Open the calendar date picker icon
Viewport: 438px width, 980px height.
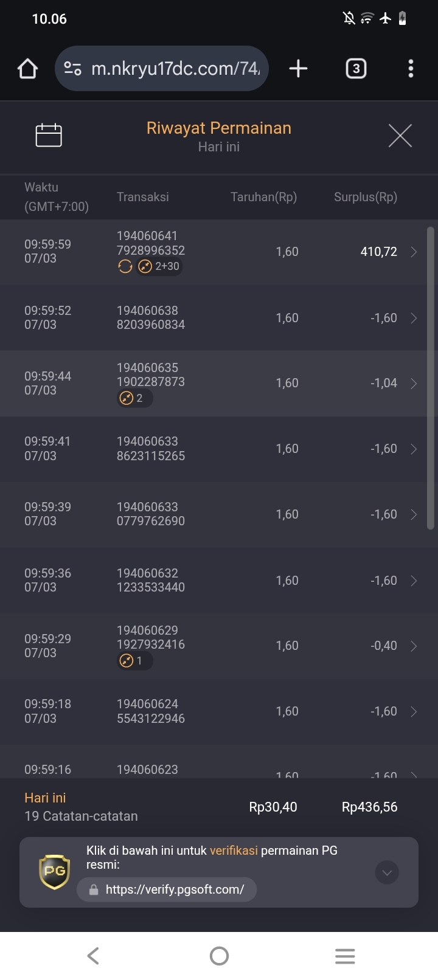pyautogui.click(x=49, y=135)
